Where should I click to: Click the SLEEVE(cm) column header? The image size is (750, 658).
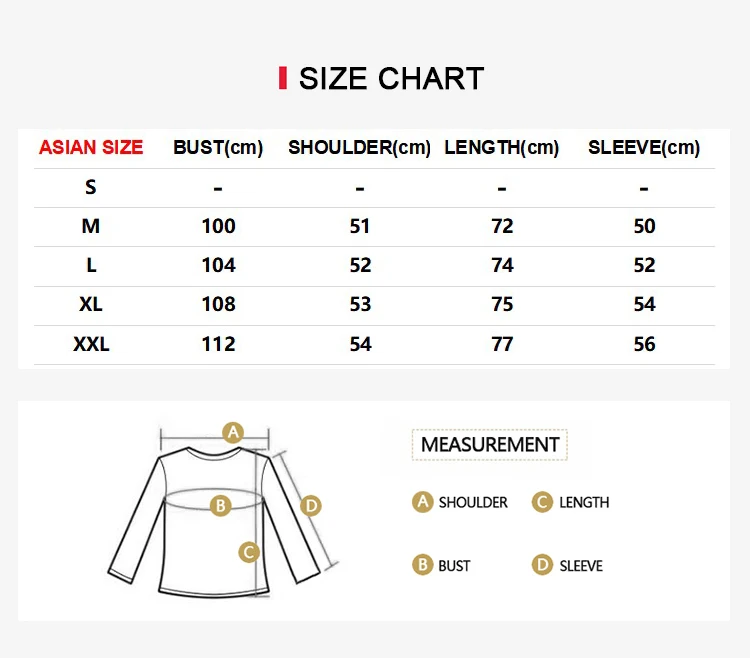point(644,147)
